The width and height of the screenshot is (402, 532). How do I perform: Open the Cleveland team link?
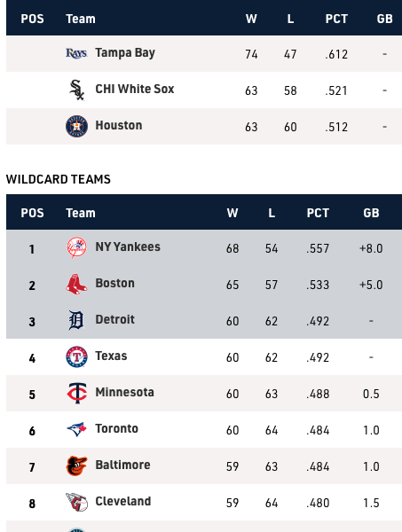click(123, 501)
